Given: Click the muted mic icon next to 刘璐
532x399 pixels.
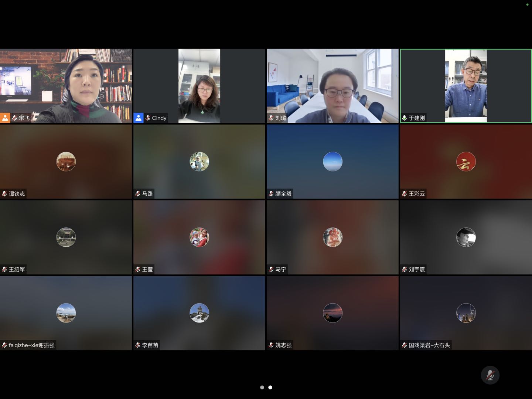Looking at the screenshot, I should pos(271,118).
